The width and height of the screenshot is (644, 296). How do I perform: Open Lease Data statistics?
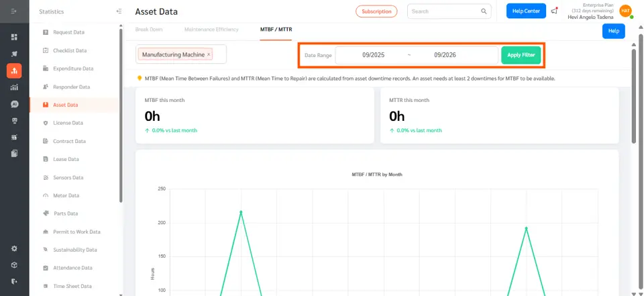click(66, 159)
